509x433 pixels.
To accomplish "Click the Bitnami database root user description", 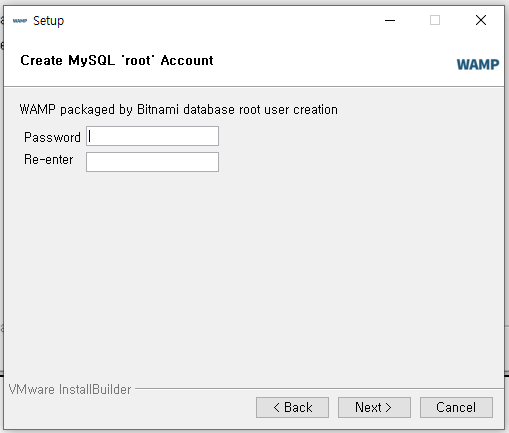I will [179, 110].
